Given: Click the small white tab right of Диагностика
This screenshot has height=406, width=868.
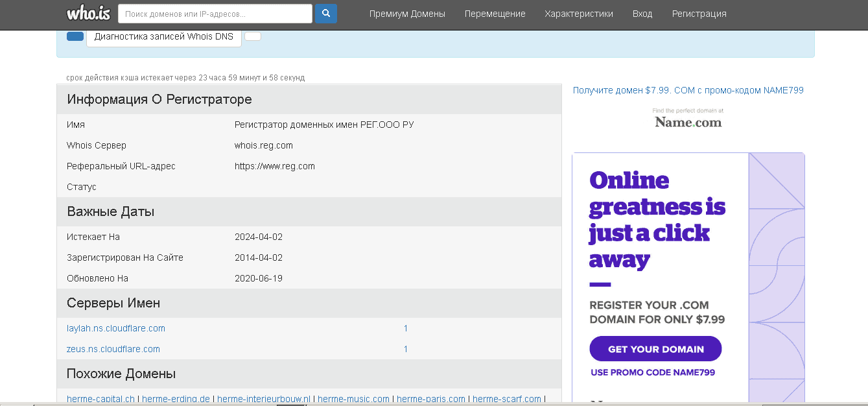Looking at the screenshot, I should point(253,36).
